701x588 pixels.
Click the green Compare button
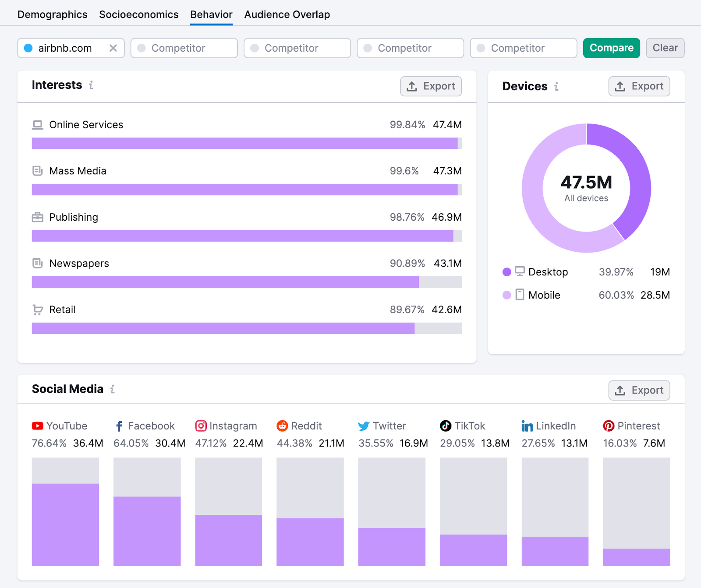(x=612, y=48)
